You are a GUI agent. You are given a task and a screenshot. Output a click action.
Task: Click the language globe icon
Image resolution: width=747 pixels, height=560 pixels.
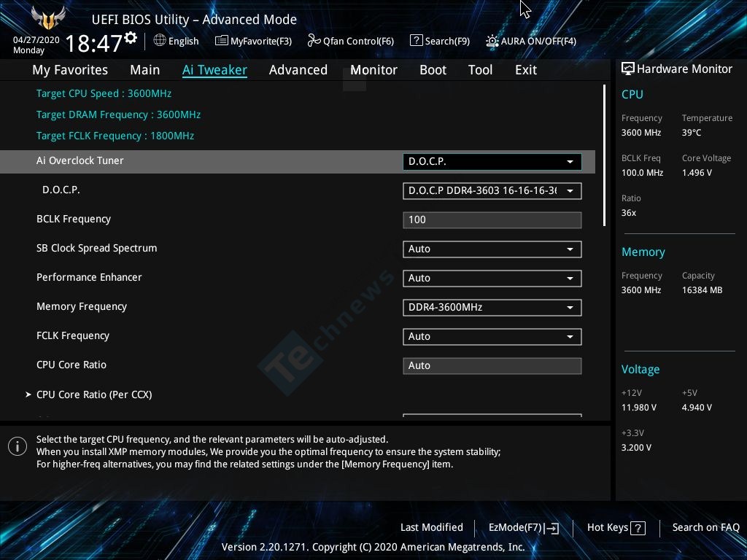pyautogui.click(x=160, y=41)
